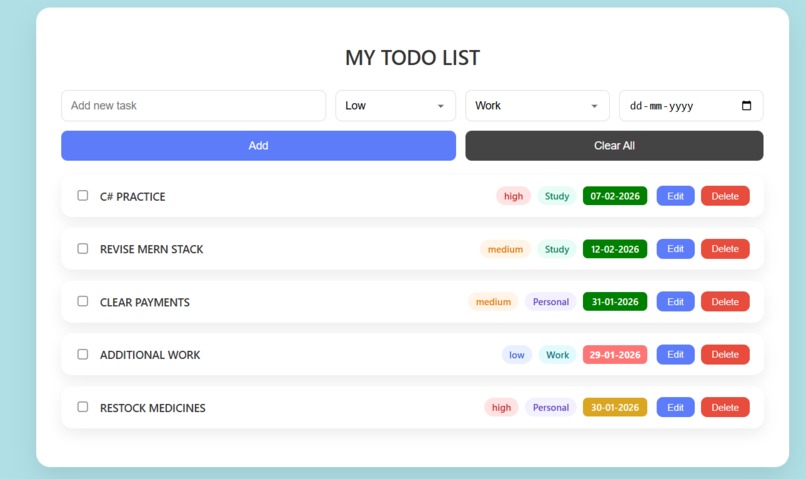Edit the CLEAR PAYMENTS task

(675, 302)
